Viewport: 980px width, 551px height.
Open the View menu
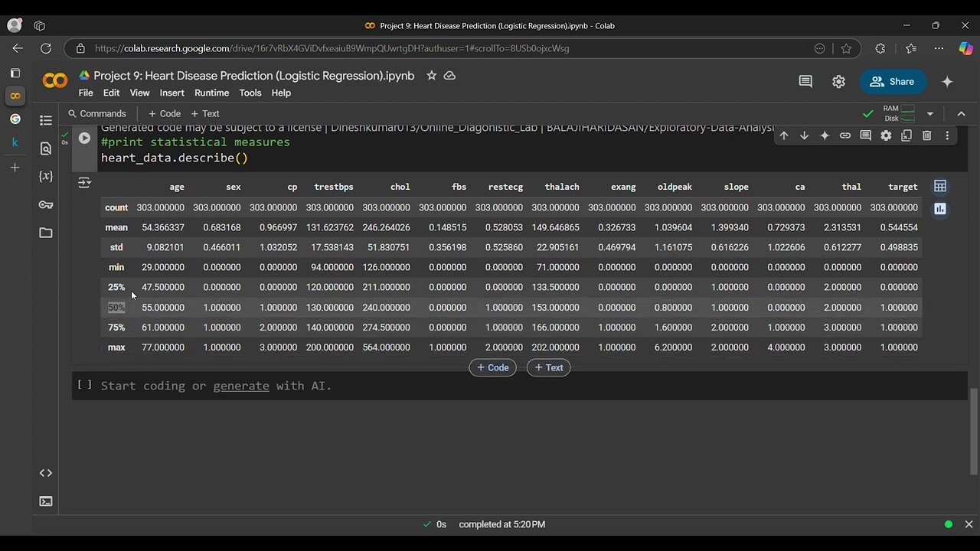click(139, 93)
